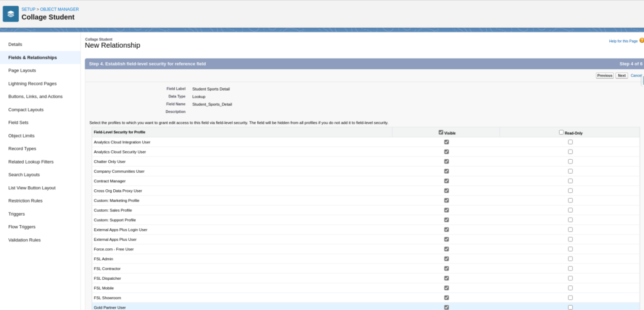This screenshot has height=310, width=644.
Task: Click the Step 4 of 6 indicator
Action: (631, 64)
